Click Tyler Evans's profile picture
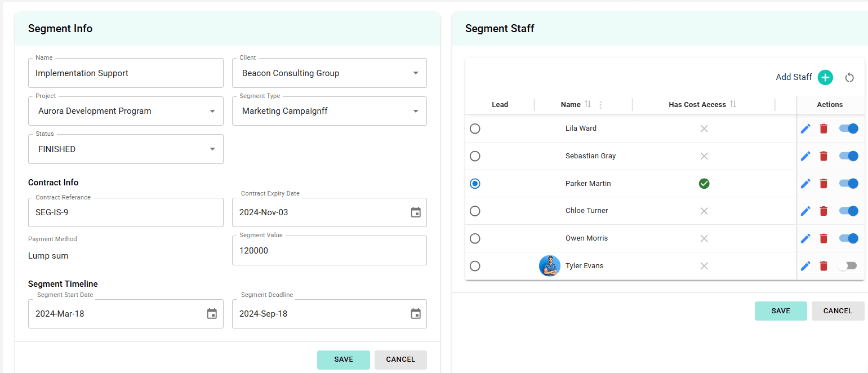The height and width of the screenshot is (373, 868). [x=550, y=265]
